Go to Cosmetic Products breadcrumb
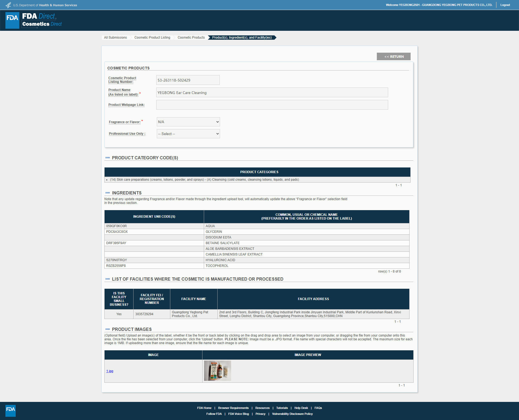Image resolution: width=519 pixels, height=420 pixels. click(x=191, y=38)
